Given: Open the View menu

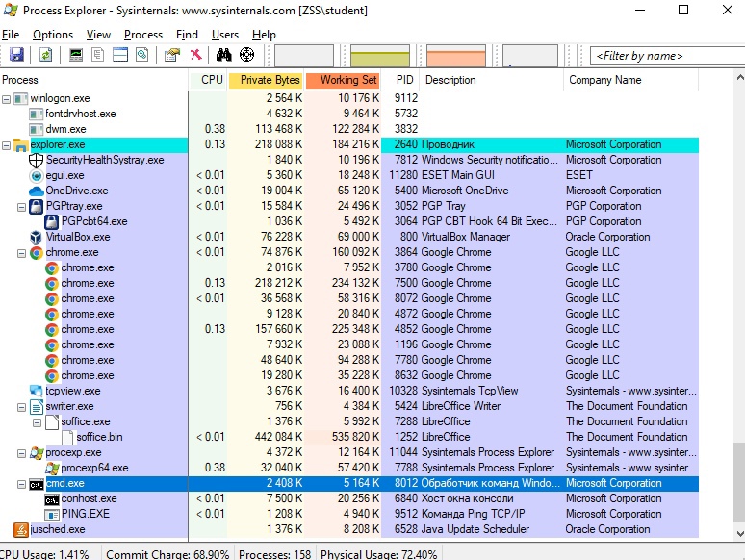Looking at the screenshot, I should [98, 35].
